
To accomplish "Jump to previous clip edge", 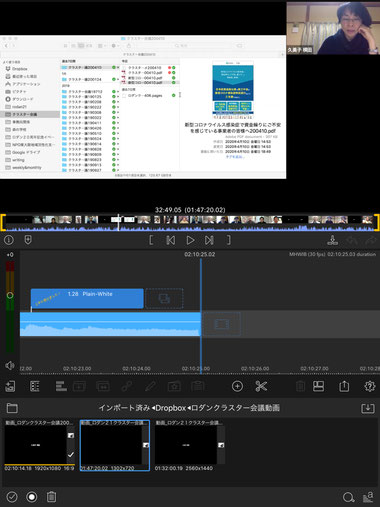I will 171,240.
